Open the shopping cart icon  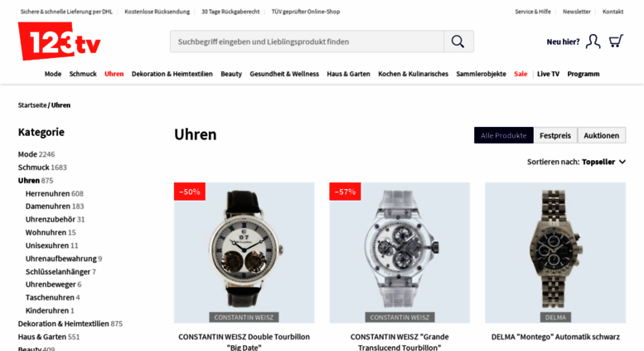click(x=616, y=41)
